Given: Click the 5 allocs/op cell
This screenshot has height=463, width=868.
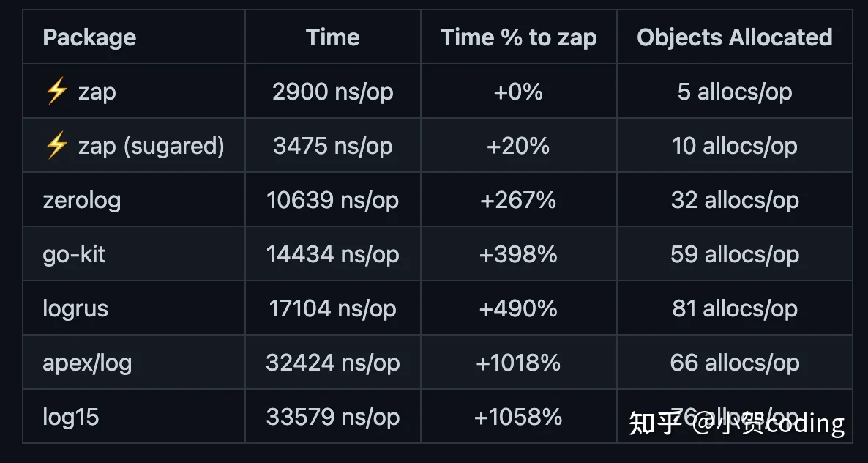Looking at the screenshot, I should 735,92.
